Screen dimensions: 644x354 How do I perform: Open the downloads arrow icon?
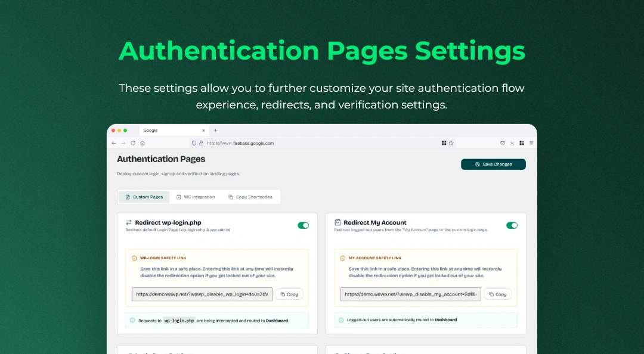pyautogui.click(x=512, y=143)
